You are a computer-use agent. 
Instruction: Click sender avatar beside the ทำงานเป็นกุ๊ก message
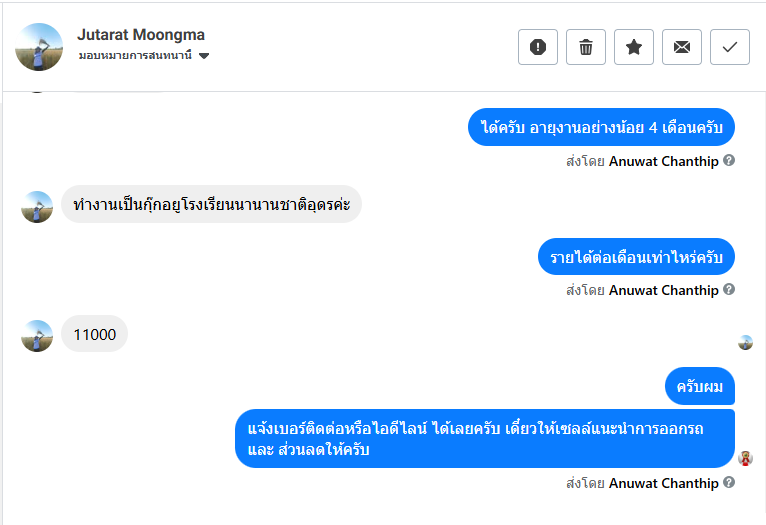(37, 207)
